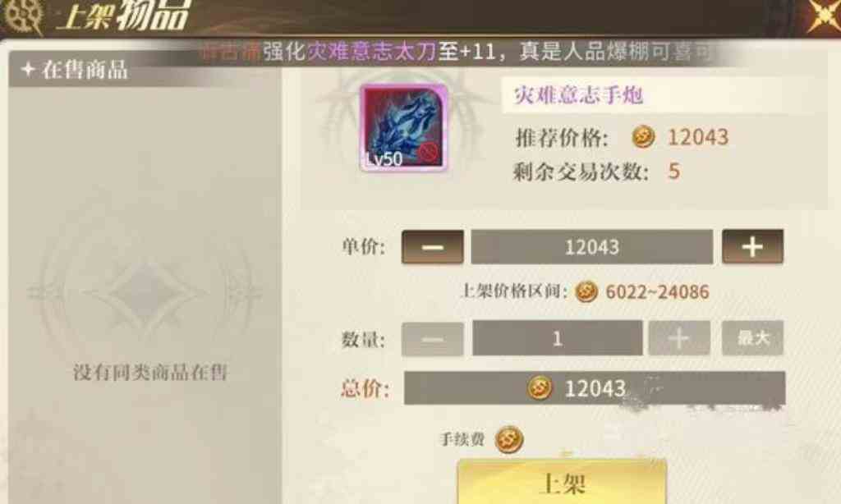Viewport: 841px width, 504px height.
Task: Click the gear emblem at top left
Action: [x=22, y=15]
